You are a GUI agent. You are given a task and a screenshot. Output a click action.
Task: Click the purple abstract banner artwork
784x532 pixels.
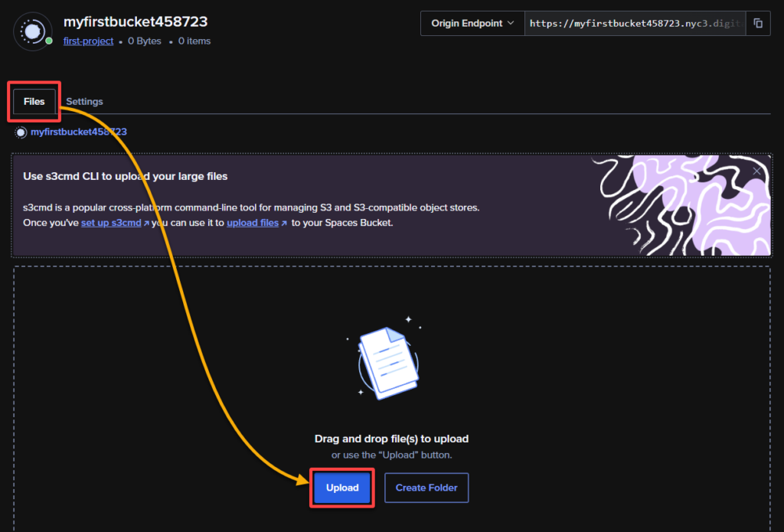681,205
